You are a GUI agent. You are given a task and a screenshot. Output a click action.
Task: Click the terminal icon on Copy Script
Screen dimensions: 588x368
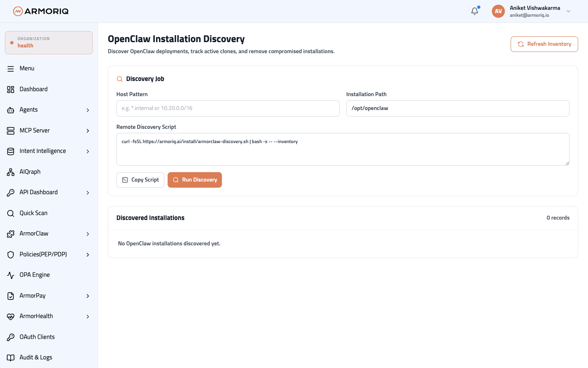click(x=125, y=180)
